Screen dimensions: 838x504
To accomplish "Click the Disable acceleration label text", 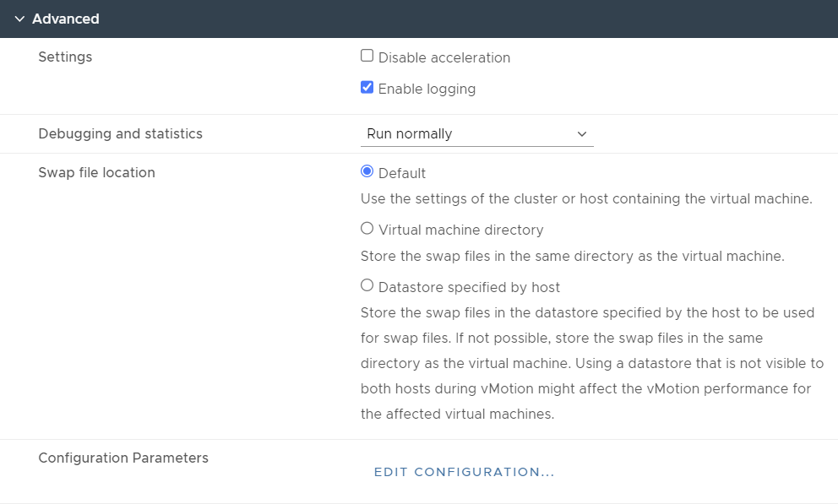I will point(444,57).
